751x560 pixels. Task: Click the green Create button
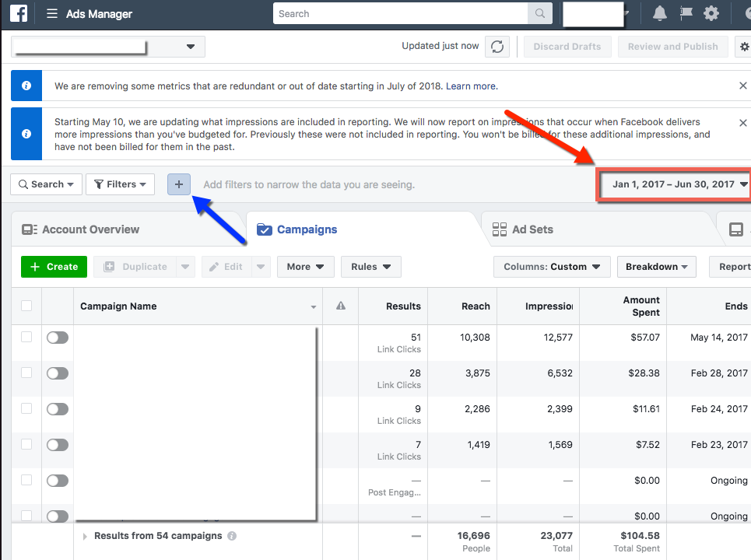click(54, 267)
